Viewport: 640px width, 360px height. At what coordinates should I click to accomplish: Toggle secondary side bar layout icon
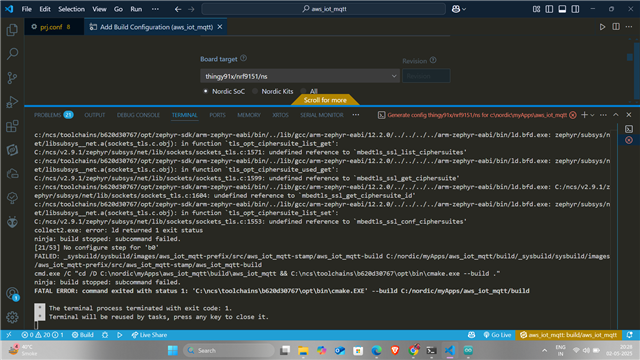(576, 9)
